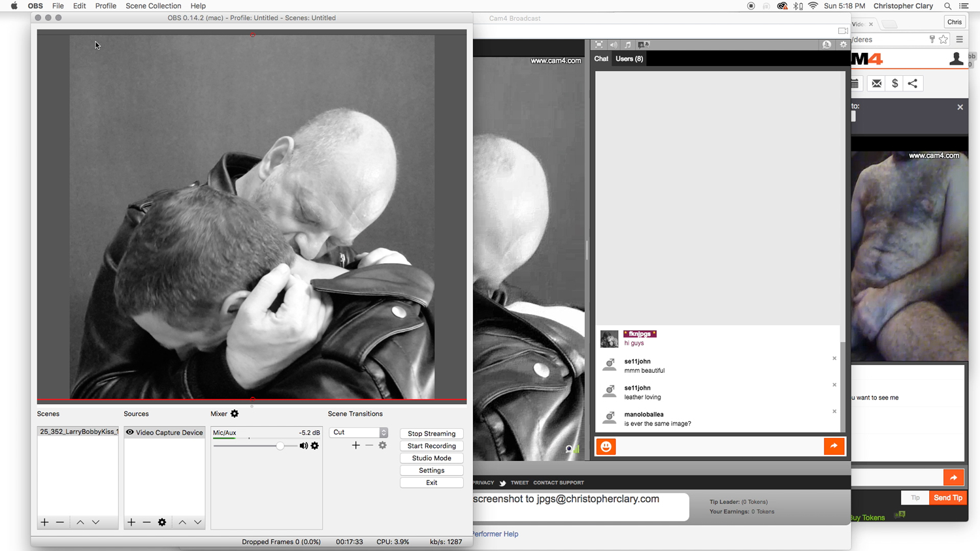
Task: Click the dollar sign tokens icon
Action: pyautogui.click(x=895, y=84)
